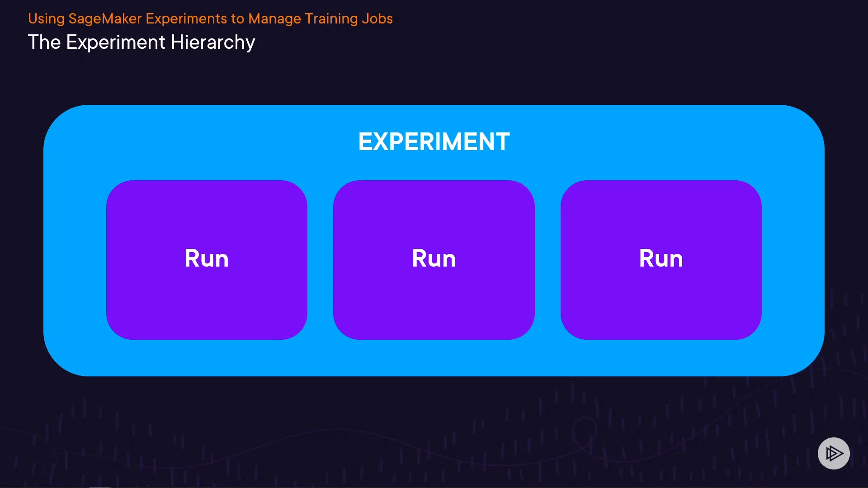Click the blue area right of the last Run box
Screen dimensions: 868x488
(x=793, y=260)
